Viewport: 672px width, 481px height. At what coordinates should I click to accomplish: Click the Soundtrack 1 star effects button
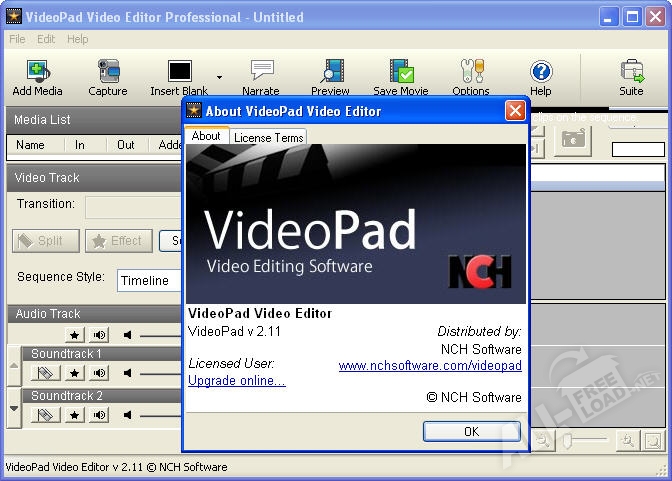pyautogui.click(x=74, y=373)
